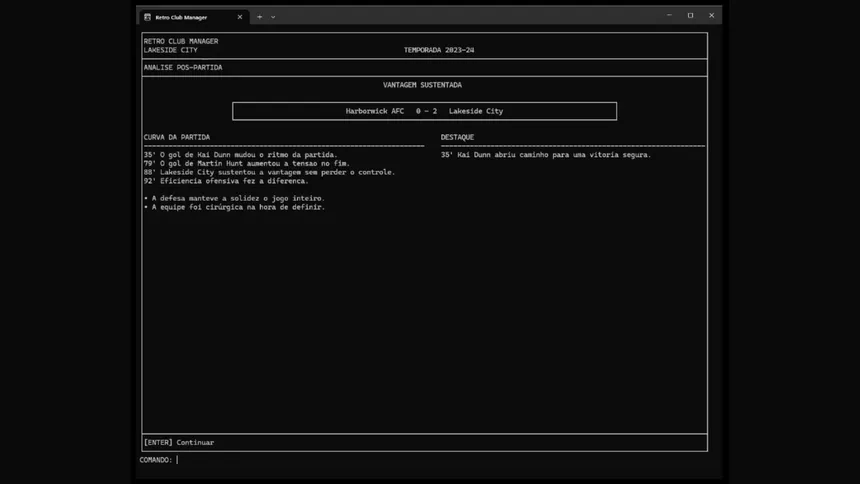This screenshot has width=860, height=484.
Task: Click the 79' Martin Hunt goal line
Action: point(247,164)
